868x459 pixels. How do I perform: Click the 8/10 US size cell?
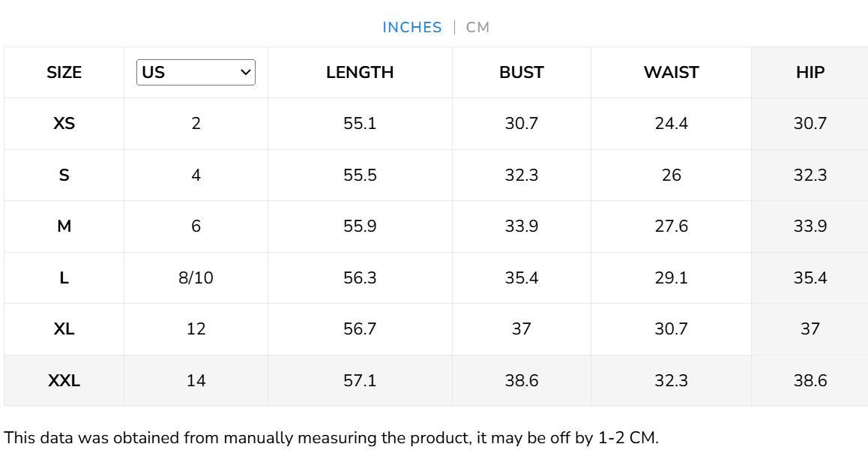point(196,278)
